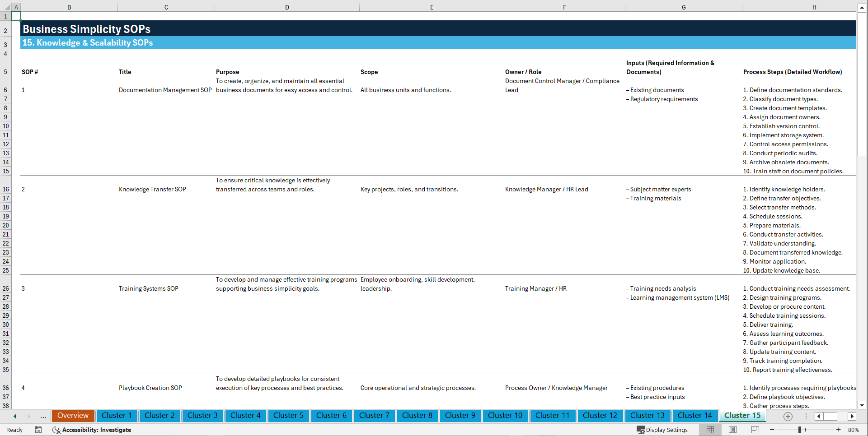Viewport: 868px width, 436px height.
Task: Select column D header
Action: click(x=287, y=7)
